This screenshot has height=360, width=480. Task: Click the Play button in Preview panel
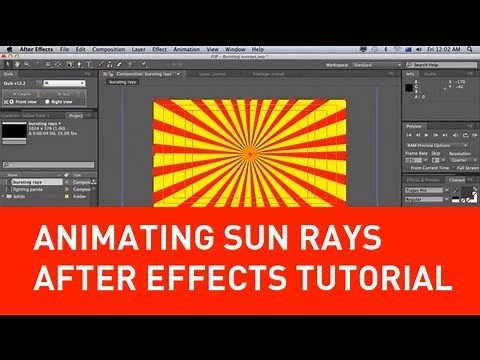pyautogui.click(x=426, y=135)
